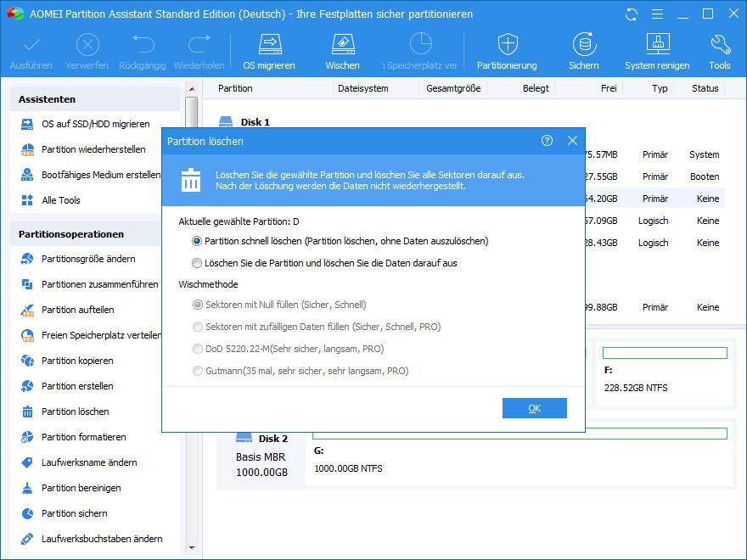
Task: Select Löschen und Daten auslöschen radio option
Action: point(197,263)
